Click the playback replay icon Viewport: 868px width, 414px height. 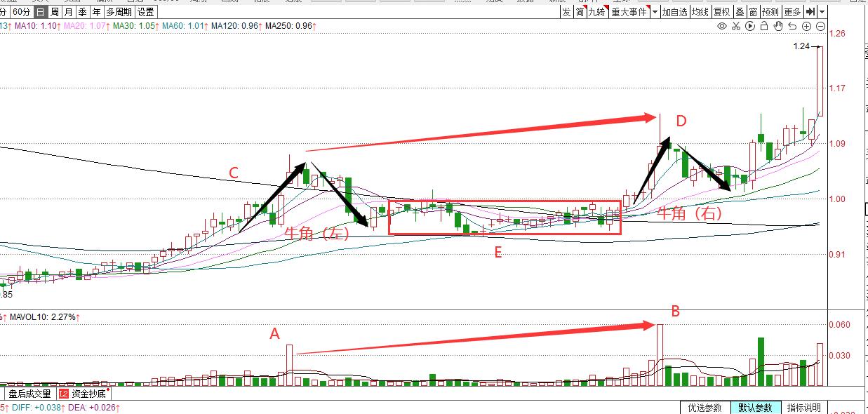[750, 26]
